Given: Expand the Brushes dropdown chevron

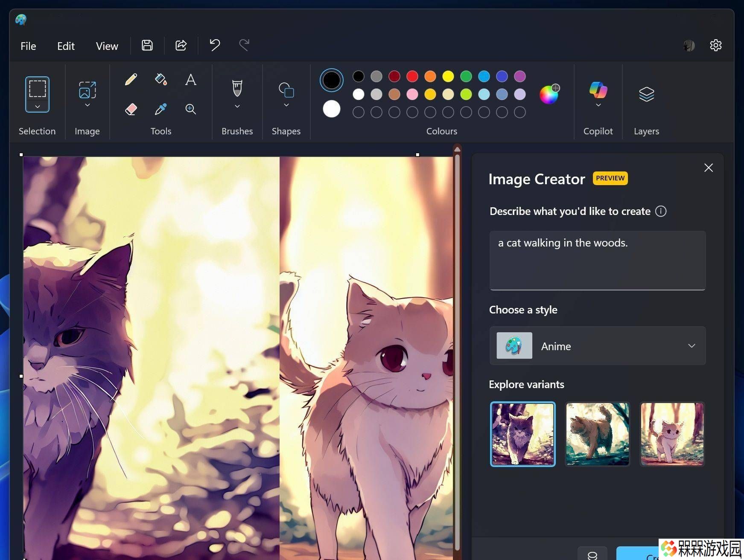Looking at the screenshot, I should (x=237, y=106).
